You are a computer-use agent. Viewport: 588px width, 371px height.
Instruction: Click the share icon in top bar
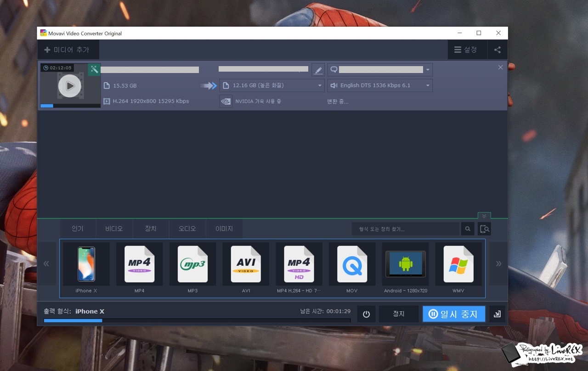tap(498, 50)
